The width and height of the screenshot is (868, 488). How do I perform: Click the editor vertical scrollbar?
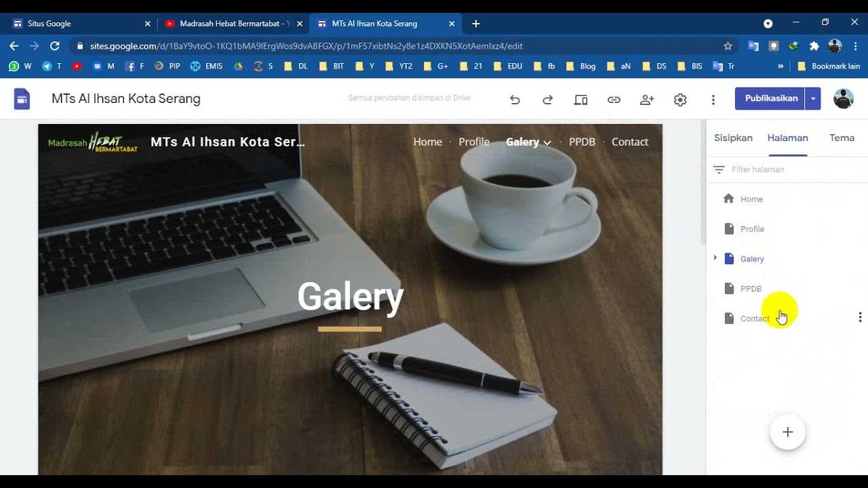tap(703, 183)
